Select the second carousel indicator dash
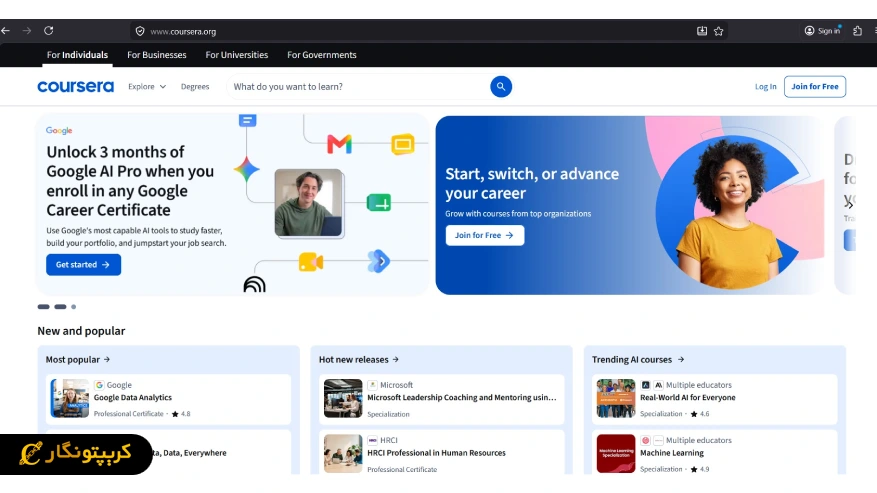 pyautogui.click(x=60, y=307)
